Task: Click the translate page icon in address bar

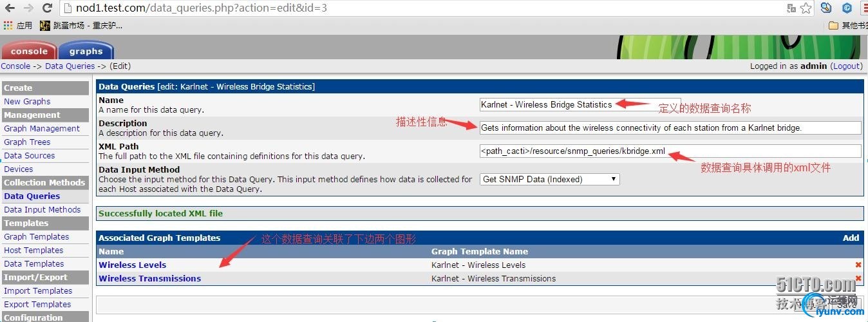Action: click(x=791, y=8)
